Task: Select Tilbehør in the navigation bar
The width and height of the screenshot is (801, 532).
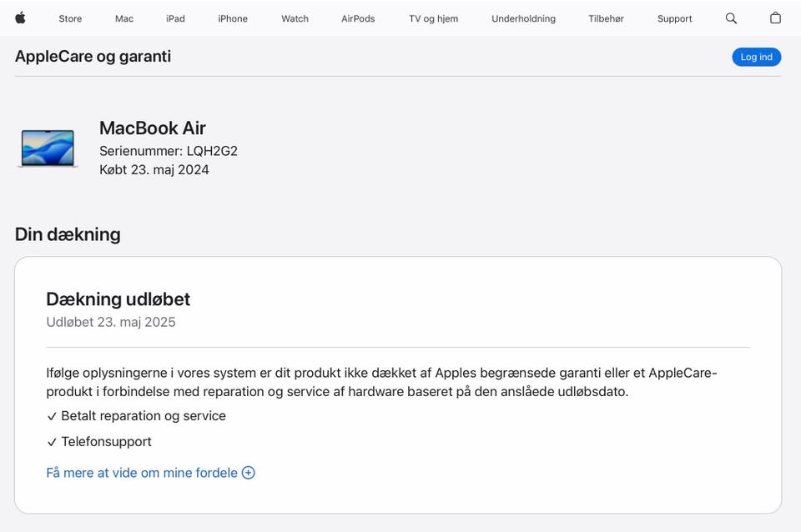Action: [x=606, y=18]
